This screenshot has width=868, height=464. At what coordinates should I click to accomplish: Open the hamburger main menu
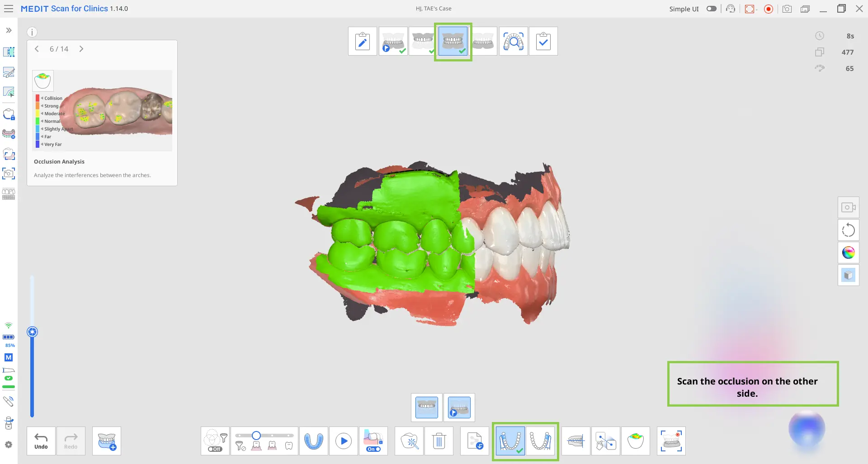[9, 9]
